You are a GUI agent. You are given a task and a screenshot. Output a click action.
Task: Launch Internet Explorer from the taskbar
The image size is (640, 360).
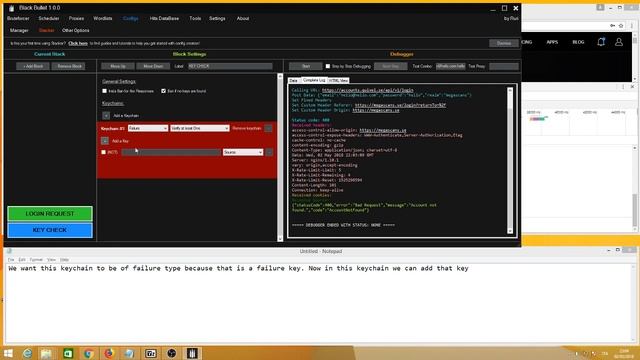click(x=27, y=353)
